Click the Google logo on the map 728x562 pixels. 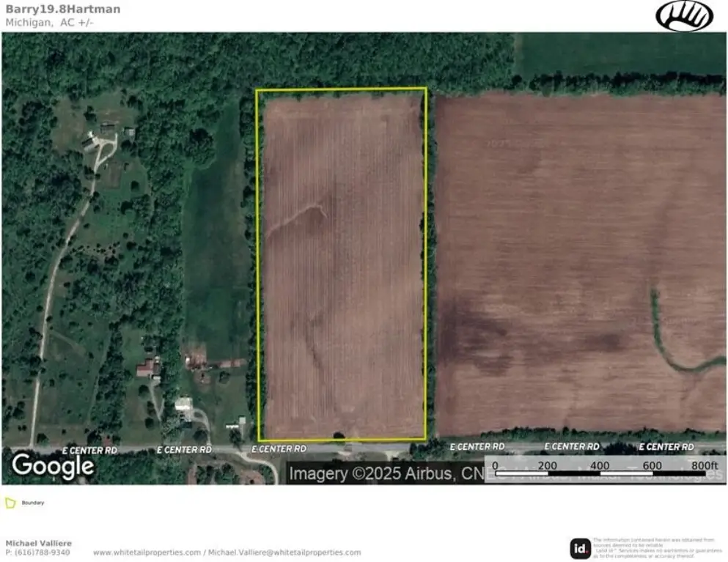pos(53,466)
